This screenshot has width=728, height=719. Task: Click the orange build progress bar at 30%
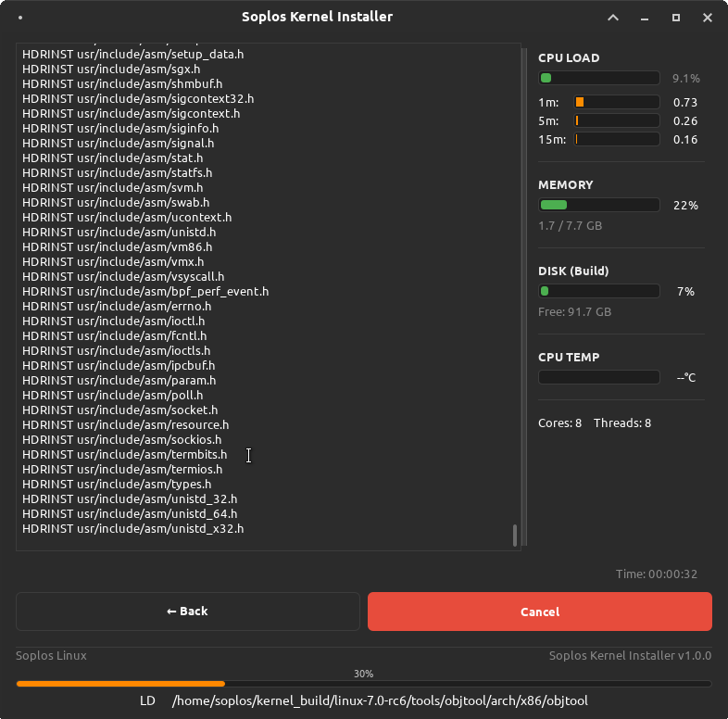click(363, 684)
